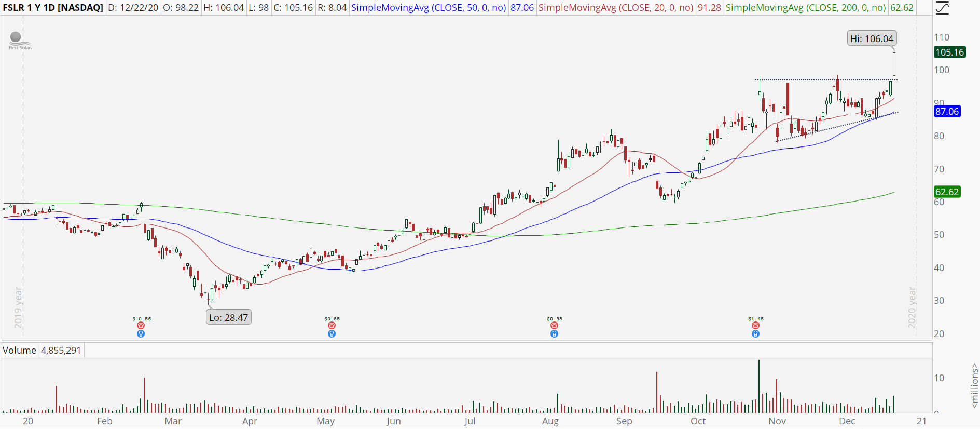This screenshot has height=429, width=980.
Task: Click the 91.28 value of the 20-day average
Action: (x=709, y=8)
